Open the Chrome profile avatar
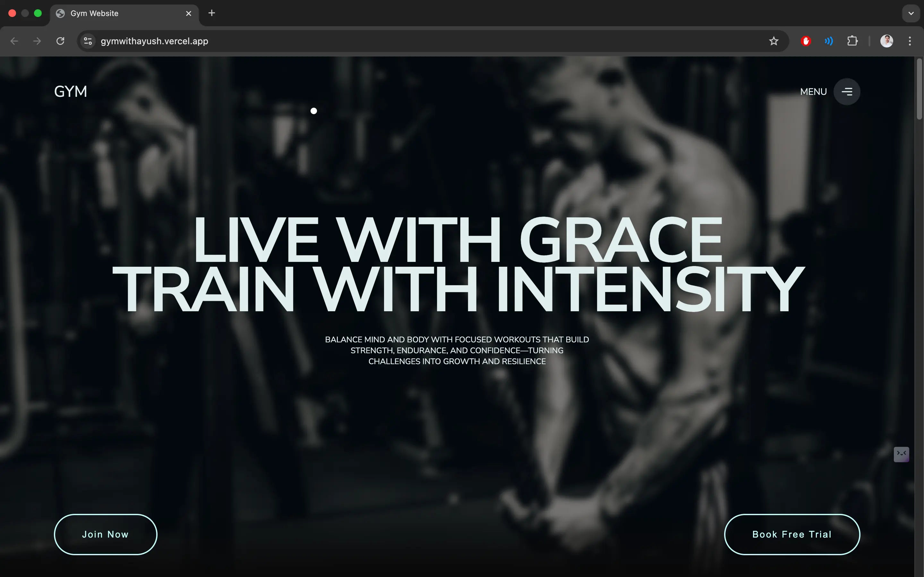The height and width of the screenshot is (577, 924). coord(886,41)
